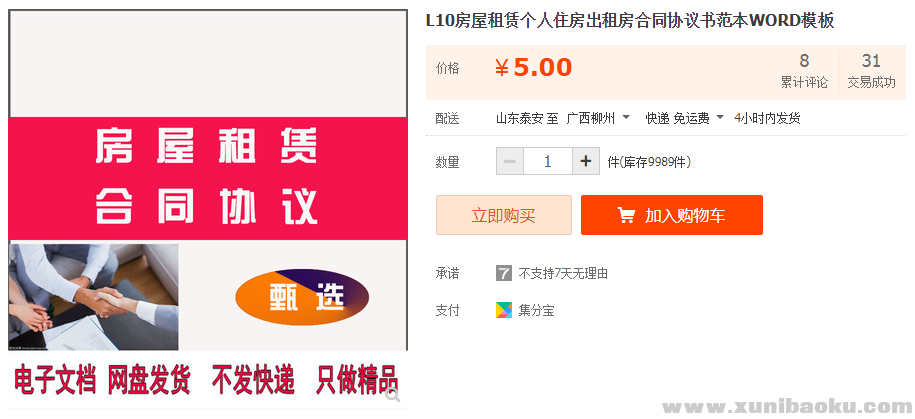
Task: Click the 7-day return policy icon
Action: click(x=504, y=273)
